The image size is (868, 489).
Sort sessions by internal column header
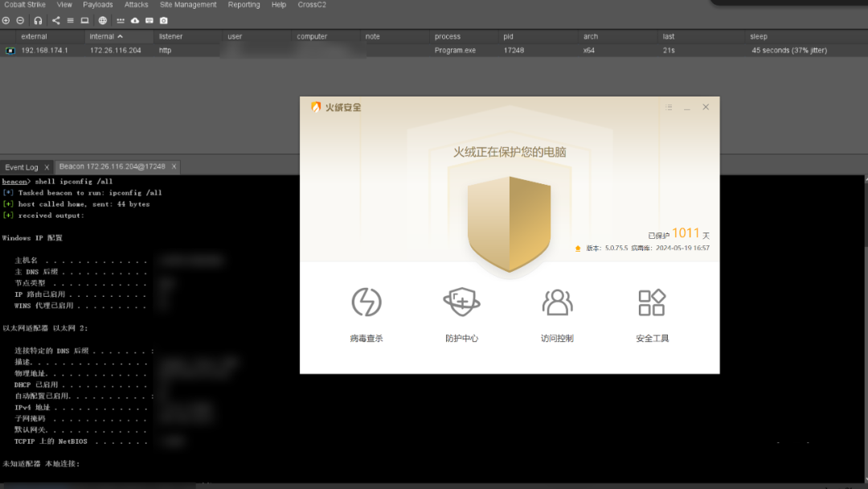click(119, 36)
